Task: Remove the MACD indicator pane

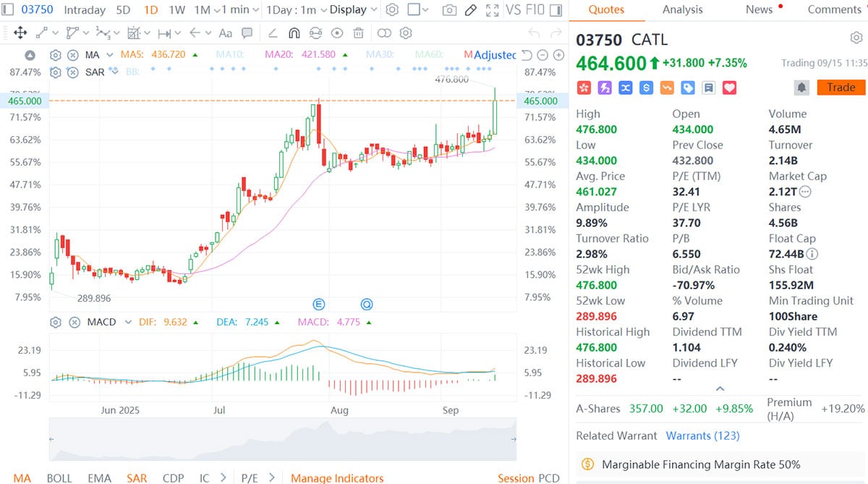Action: [75, 323]
